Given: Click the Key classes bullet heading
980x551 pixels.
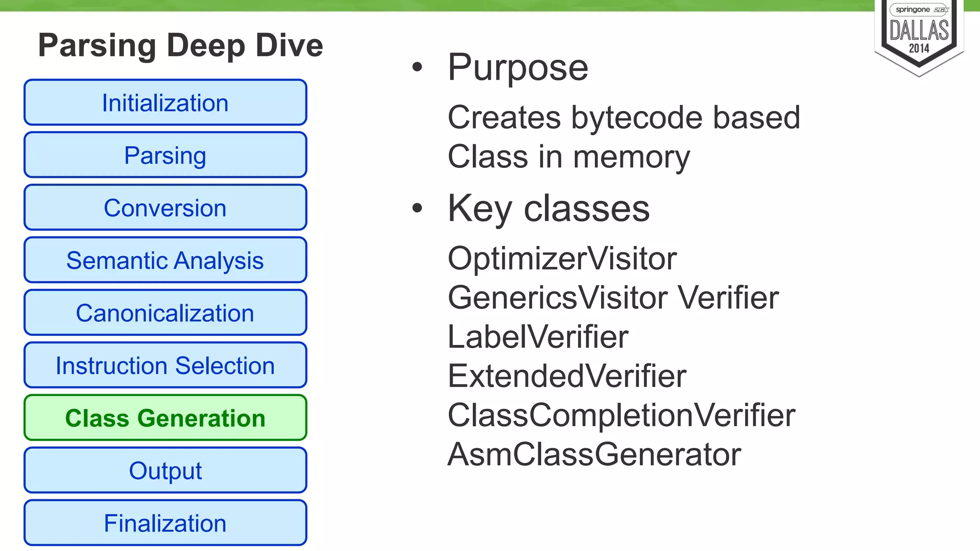Looking at the screenshot, I should [x=548, y=209].
